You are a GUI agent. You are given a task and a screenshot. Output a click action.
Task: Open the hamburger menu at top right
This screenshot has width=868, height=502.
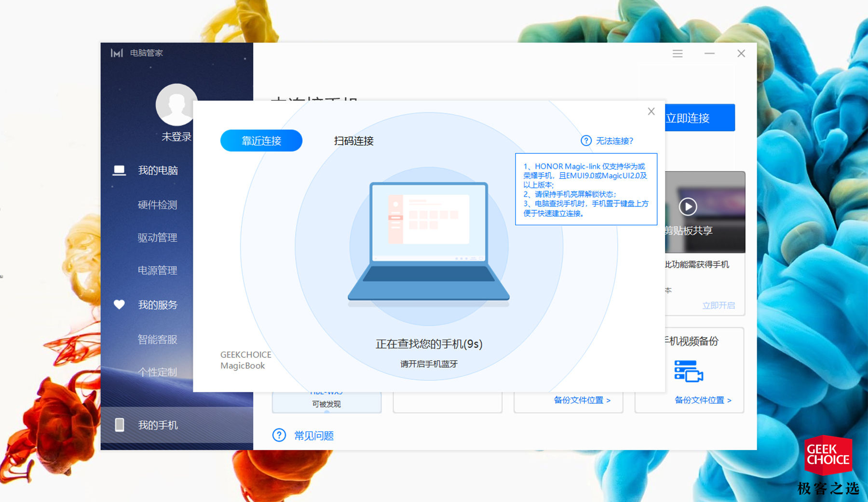coord(678,54)
